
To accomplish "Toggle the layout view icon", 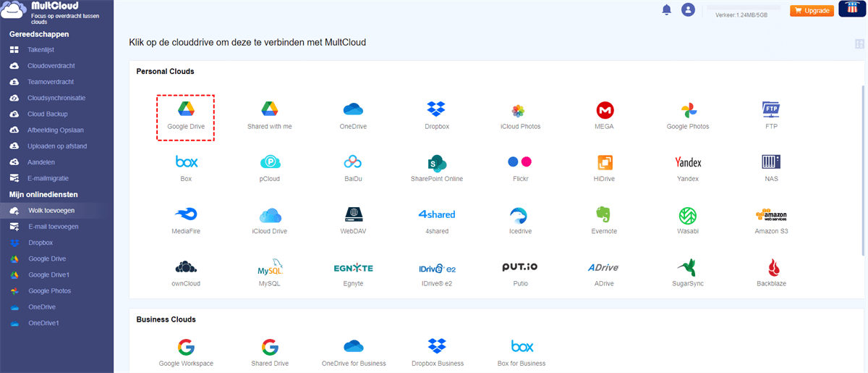I will coord(859,44).
